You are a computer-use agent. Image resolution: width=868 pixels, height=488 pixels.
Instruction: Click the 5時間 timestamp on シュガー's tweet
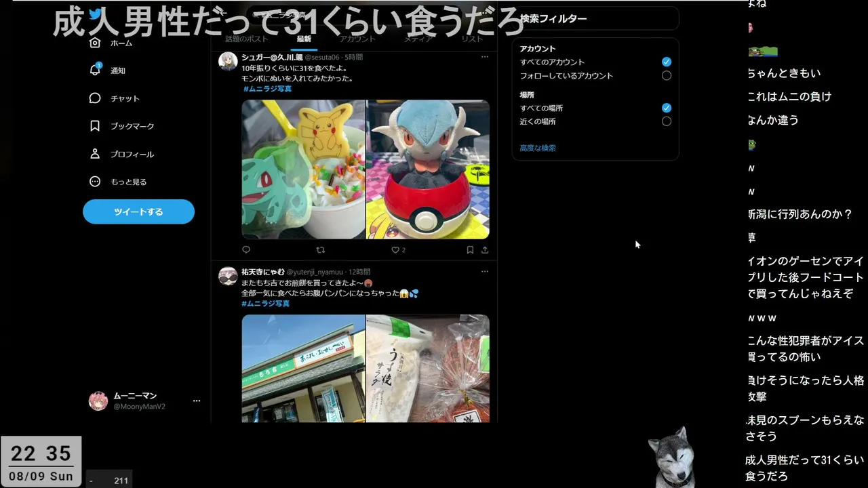coord(353,57)
